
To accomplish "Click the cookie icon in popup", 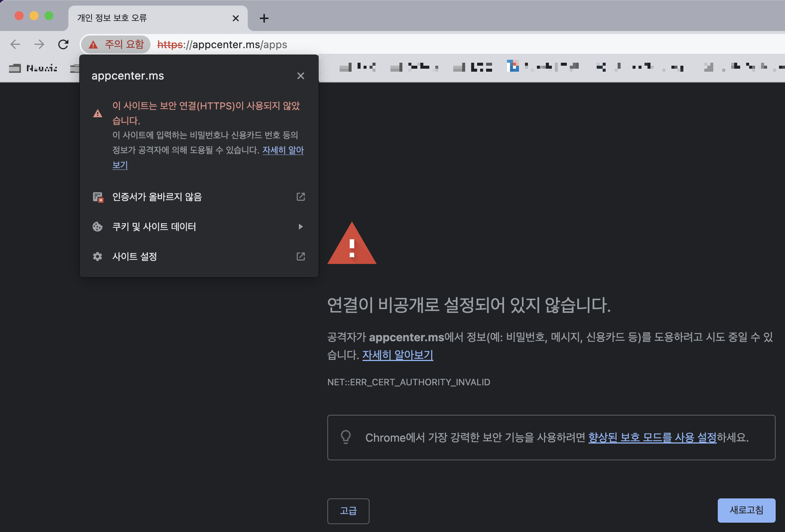I will tap(98, 227).
